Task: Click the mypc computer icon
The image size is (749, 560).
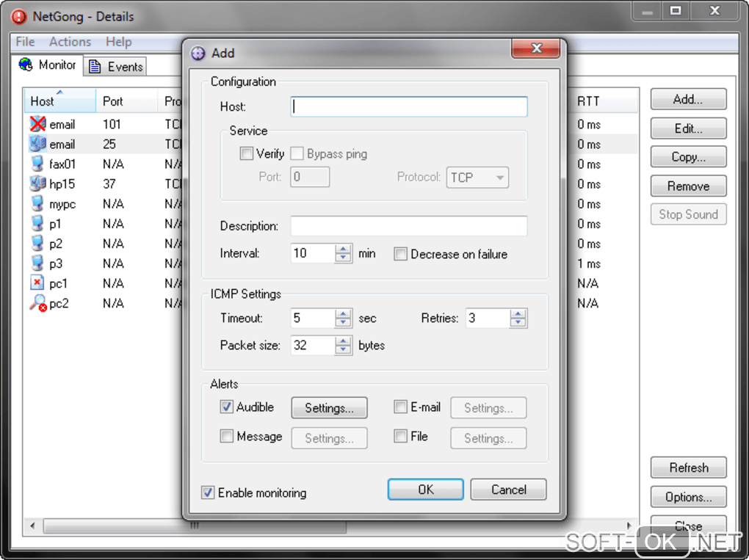Action: point(37,204)
